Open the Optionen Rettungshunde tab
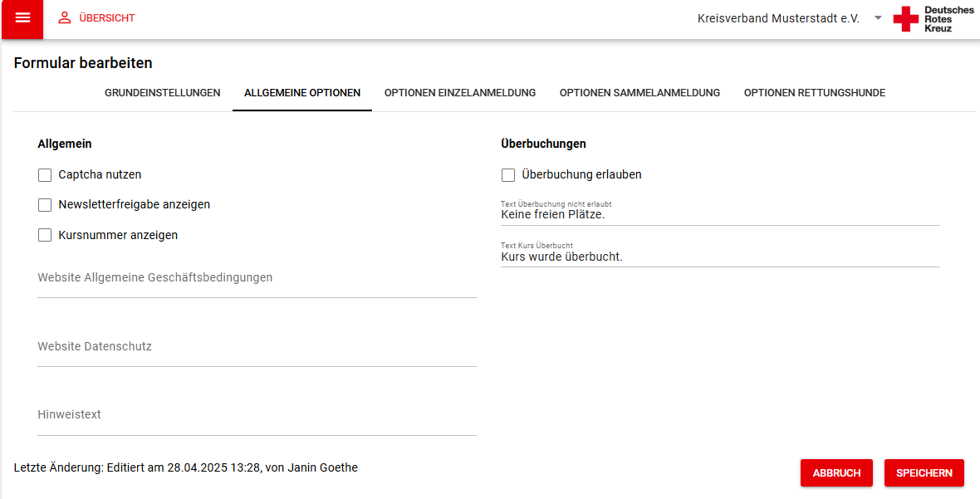 [815, 93]
